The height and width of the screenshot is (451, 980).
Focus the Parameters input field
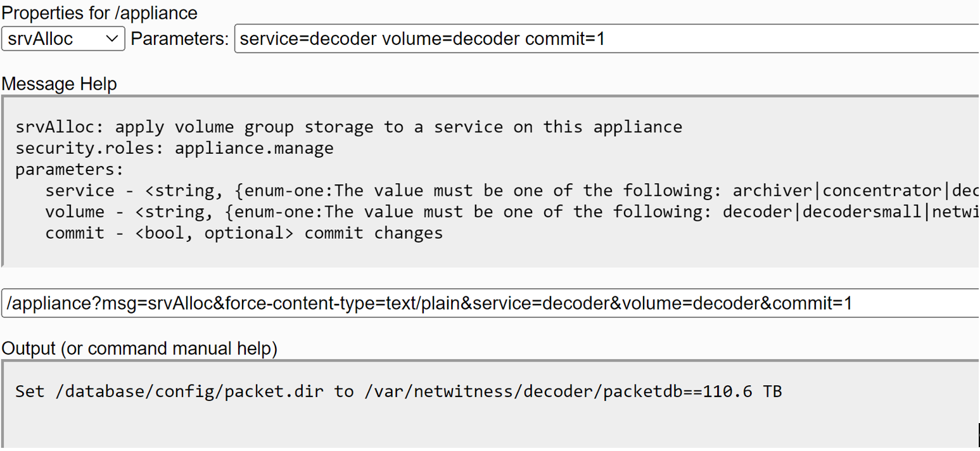[760, 39]
